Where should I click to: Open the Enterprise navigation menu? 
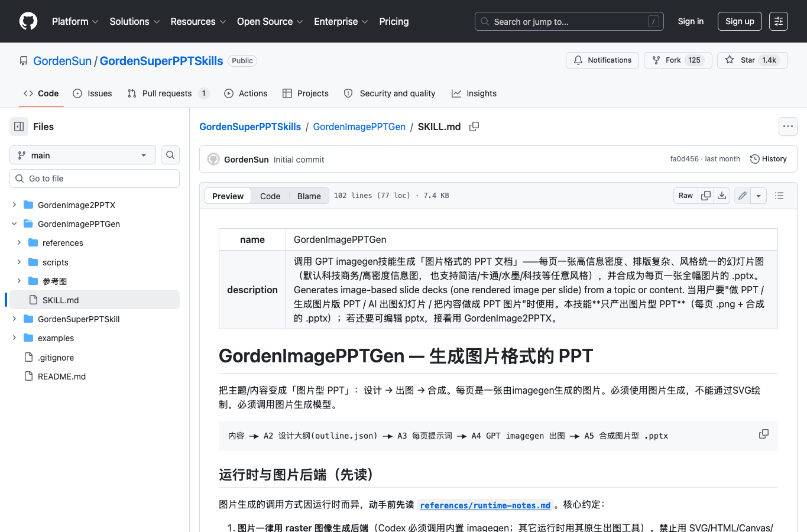(341, 21)
